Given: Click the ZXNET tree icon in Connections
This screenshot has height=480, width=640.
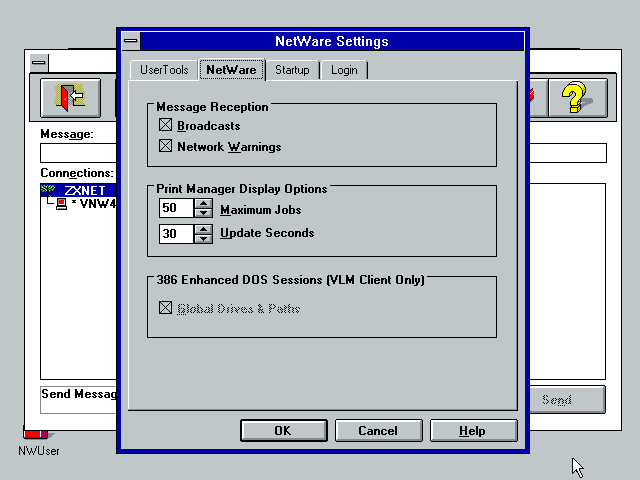Looking at the screenshot, I should point(48,190).
